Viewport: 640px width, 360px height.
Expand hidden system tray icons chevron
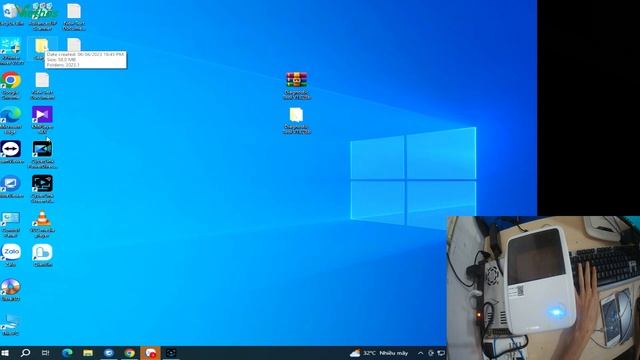click(420, 353)
